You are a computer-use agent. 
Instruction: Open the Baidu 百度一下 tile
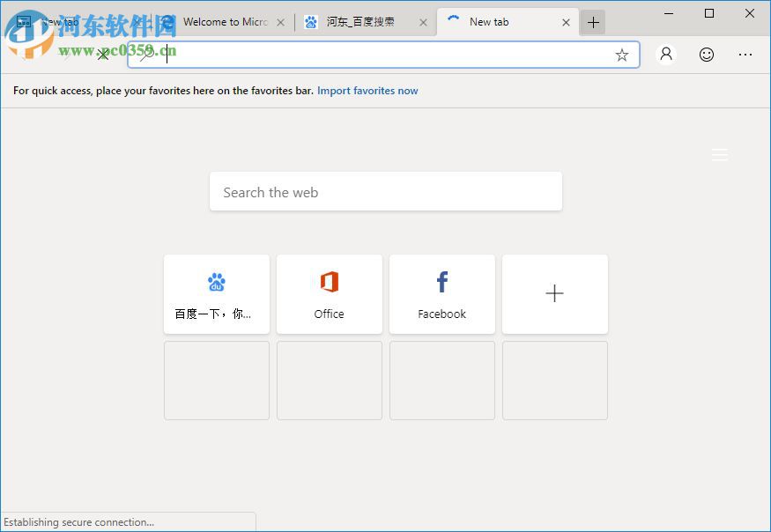[x=216, y=293]
